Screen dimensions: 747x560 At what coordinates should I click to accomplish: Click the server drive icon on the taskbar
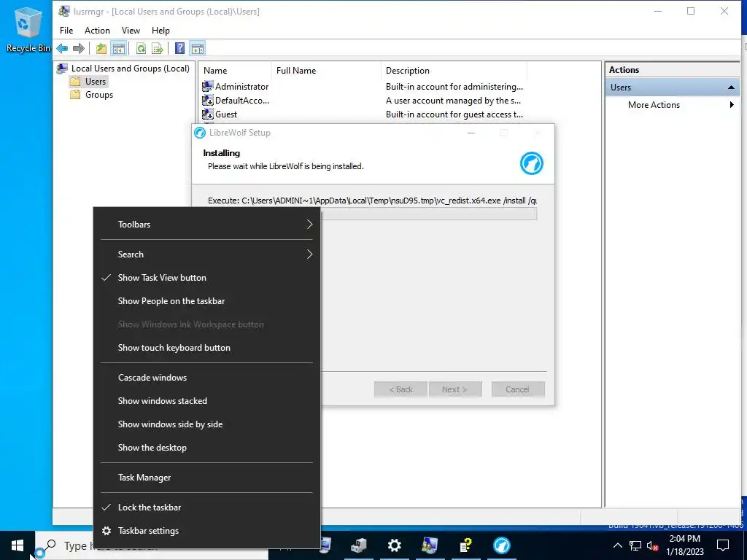pos(358,545)
